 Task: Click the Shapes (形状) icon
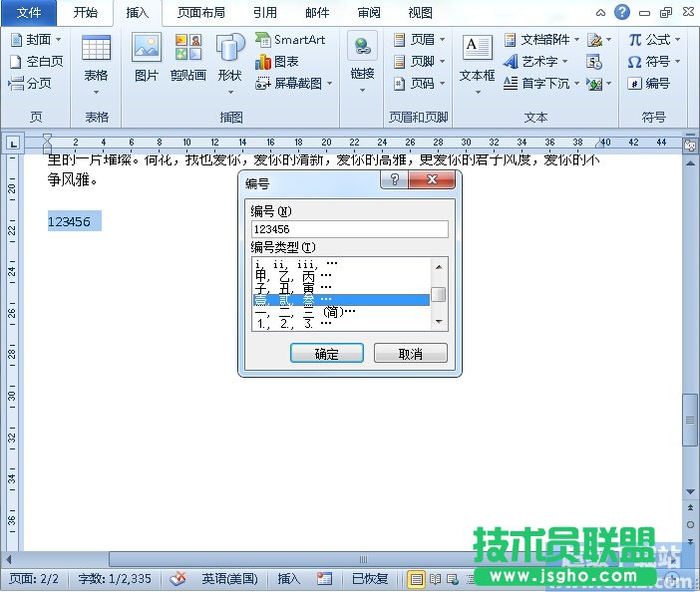tap(230, 58)
